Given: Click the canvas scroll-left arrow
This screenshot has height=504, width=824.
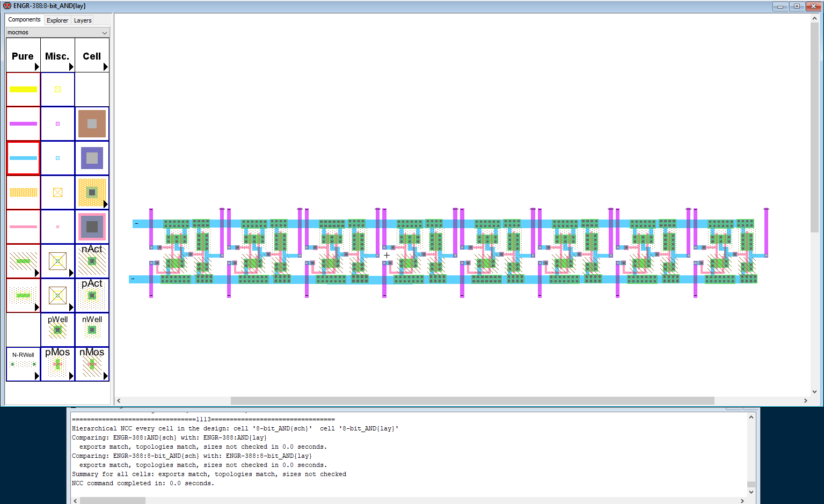Looking at the screenshot, I should pos(119,400).
